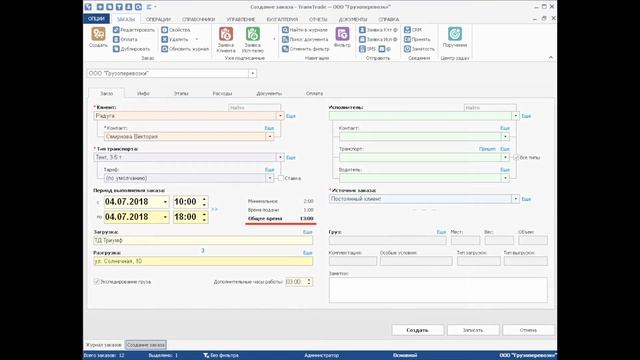Screen dimensions: 640x360
Task: Open the Клиент Радуга dropdown
Action: coord(280,116)
